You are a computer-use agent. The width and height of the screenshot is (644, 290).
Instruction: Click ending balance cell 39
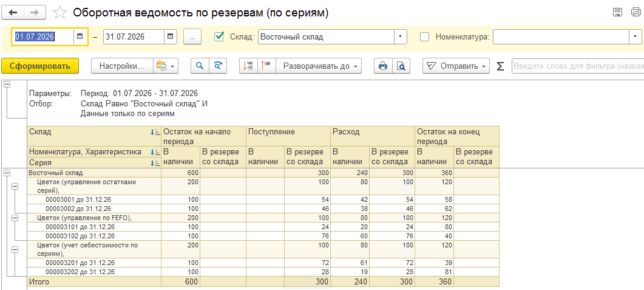(x=434, y=263)
